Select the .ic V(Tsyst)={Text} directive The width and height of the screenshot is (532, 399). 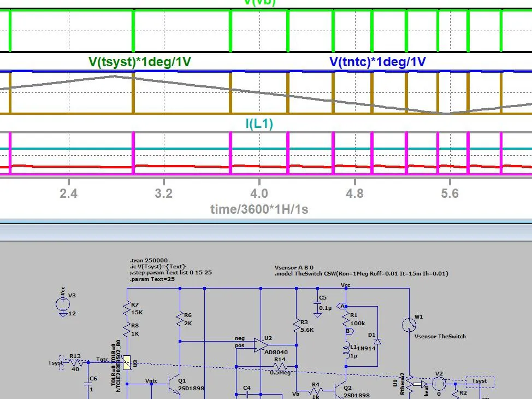pyautogui.click(x=158, y=267)
